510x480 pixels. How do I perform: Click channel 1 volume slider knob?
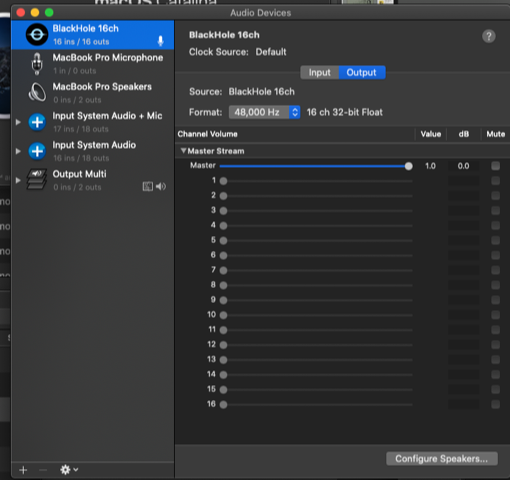223,181
